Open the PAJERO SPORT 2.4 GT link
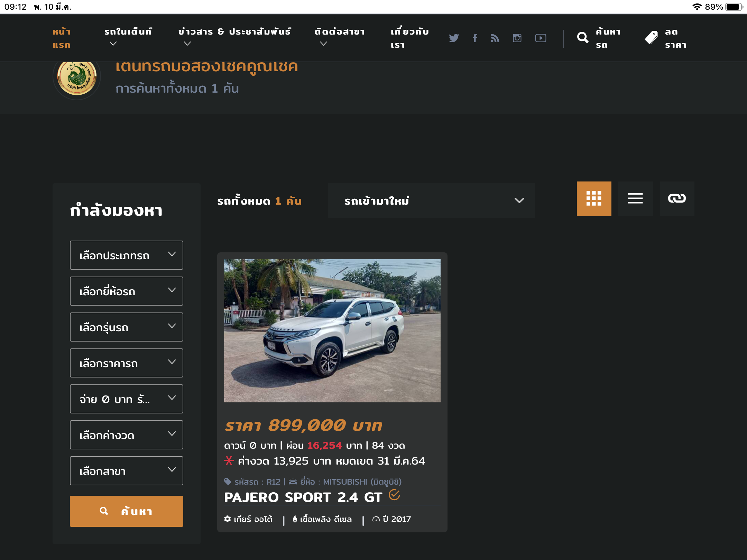 [x=303, y=497]
